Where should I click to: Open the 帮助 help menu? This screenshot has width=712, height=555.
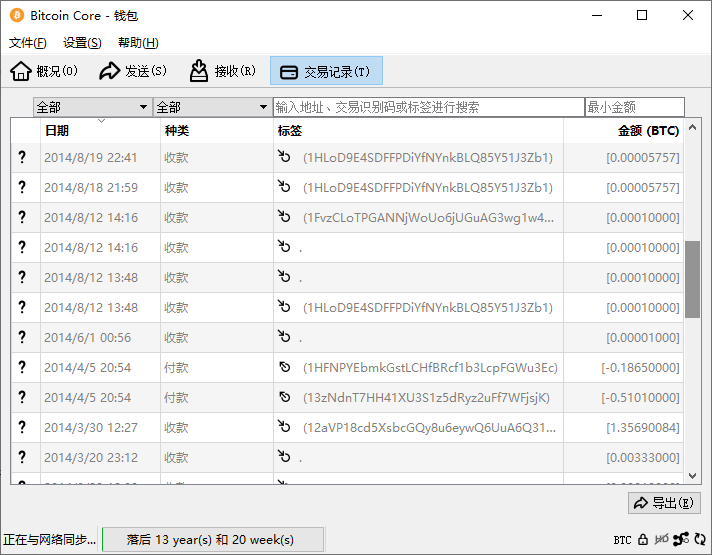point(138,43)
